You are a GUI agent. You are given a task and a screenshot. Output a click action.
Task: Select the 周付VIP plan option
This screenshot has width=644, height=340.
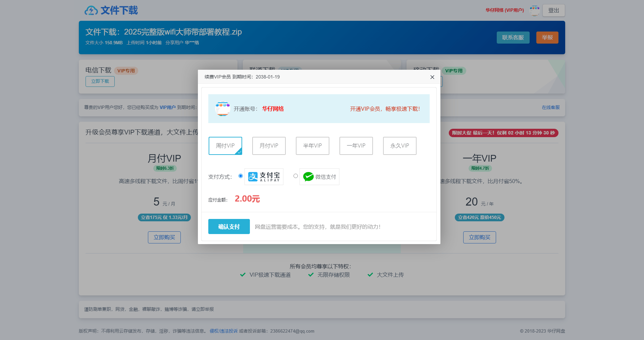coord(225,146)
